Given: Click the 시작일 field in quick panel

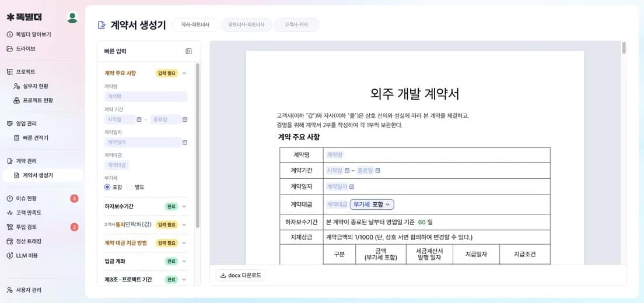Looking at the screenshot, I should [120, 119].
